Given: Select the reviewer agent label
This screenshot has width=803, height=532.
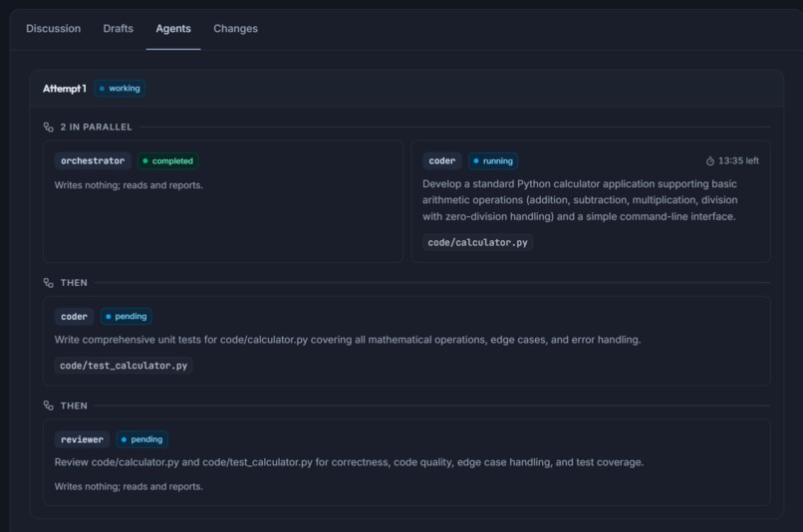Looking at the screenshot, I should click(82, 439).
